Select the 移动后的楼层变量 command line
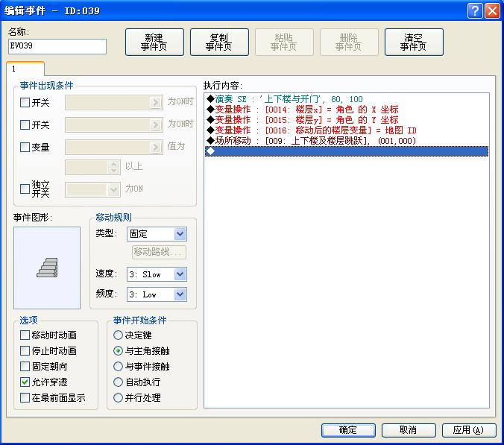 [x=347, y=130]
